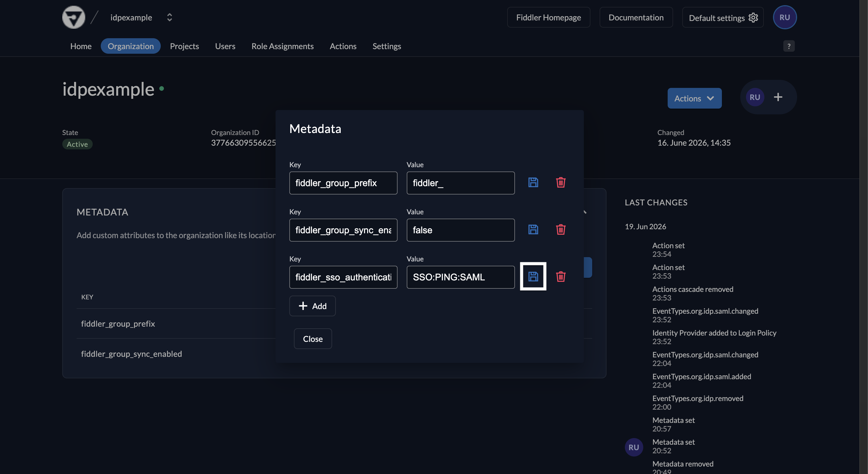Open the idpexample organization switcher arrows
This screenshot has width=868, height=474.
pos(169,17)
